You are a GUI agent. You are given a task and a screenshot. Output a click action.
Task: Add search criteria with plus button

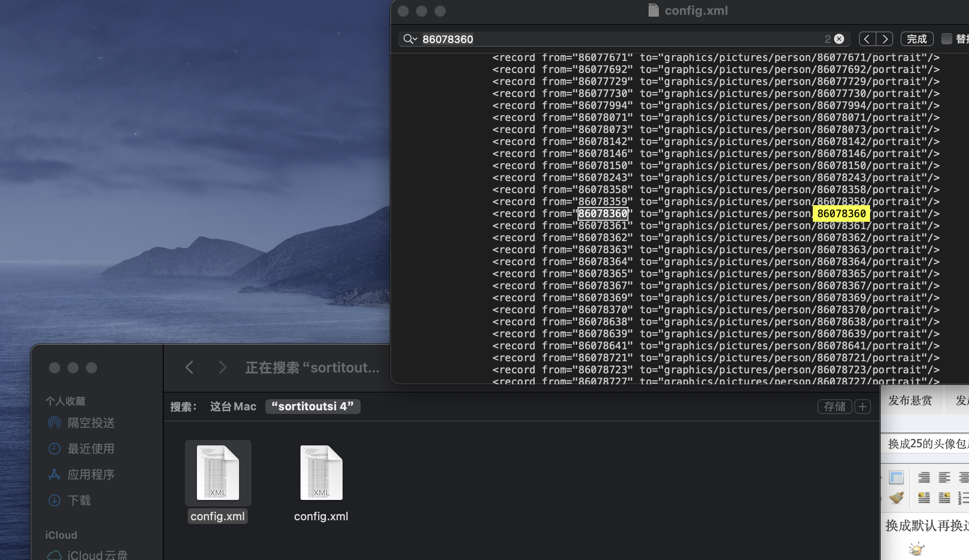click(x=863, y=407)
